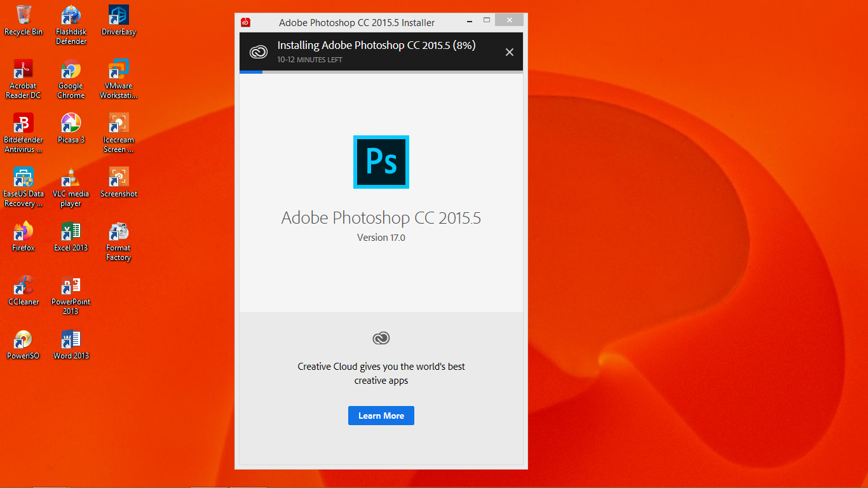868x488 pixels.
Task: Select the Google Chrome shortcut
Action: [x=71, y=79]
